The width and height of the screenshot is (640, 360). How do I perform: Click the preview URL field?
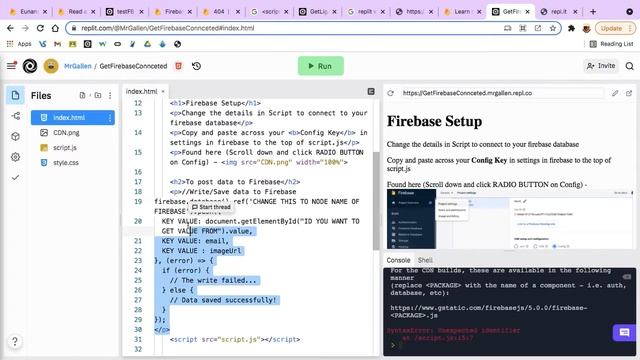click(x=502, y=93)
